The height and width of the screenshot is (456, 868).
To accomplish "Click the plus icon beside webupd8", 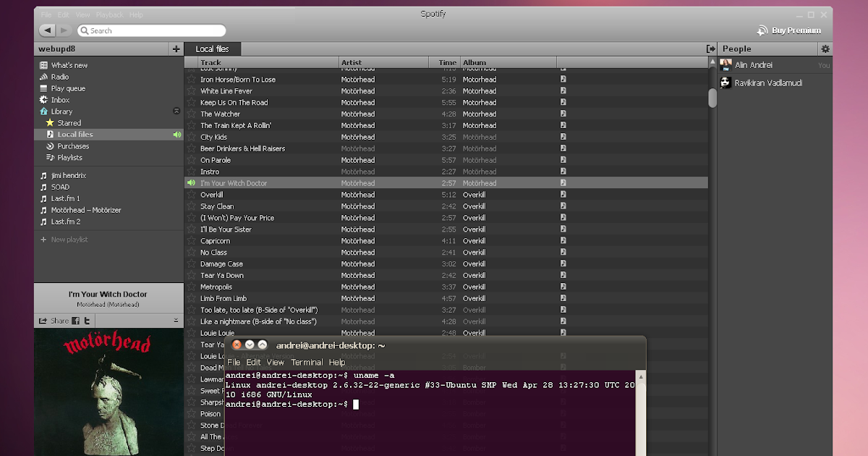I will (176, 49).
